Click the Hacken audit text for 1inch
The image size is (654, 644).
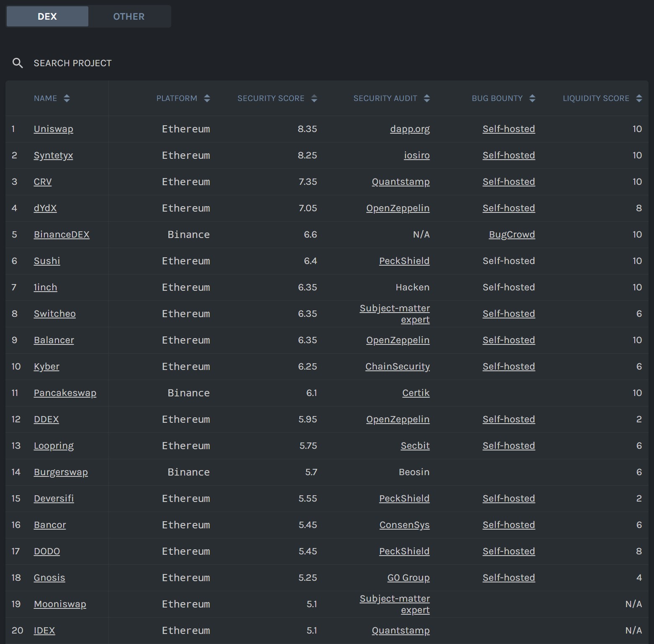pos(413,287)
